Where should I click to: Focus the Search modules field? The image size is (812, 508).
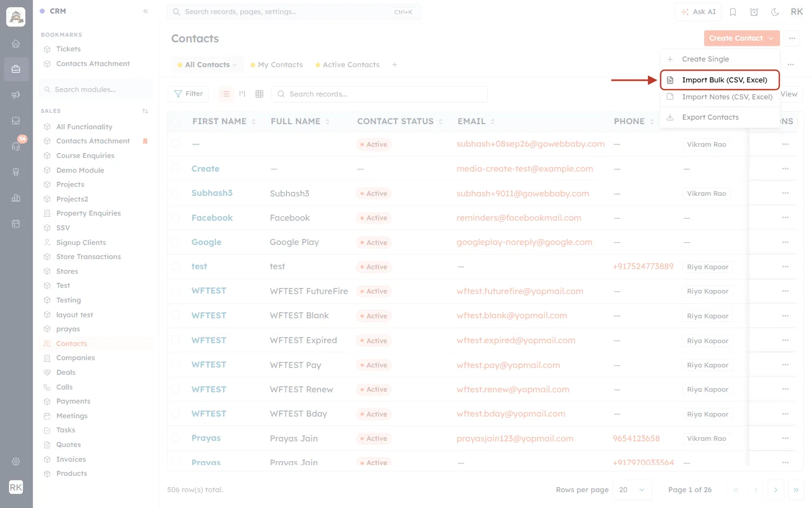coord(96,90)
